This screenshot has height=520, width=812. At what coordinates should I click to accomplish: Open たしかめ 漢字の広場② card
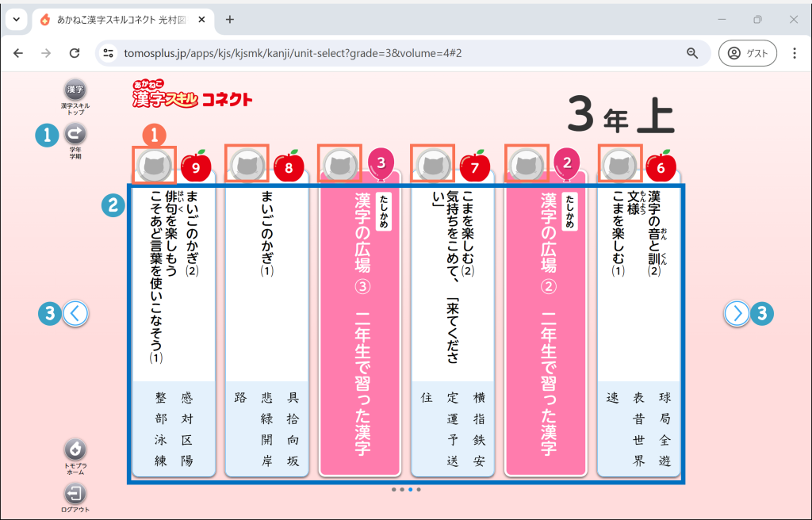pos(546,323)
